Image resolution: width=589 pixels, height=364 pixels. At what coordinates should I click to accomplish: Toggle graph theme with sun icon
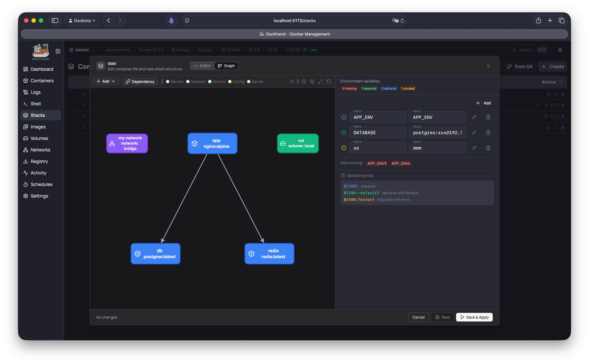click(292, 82)
